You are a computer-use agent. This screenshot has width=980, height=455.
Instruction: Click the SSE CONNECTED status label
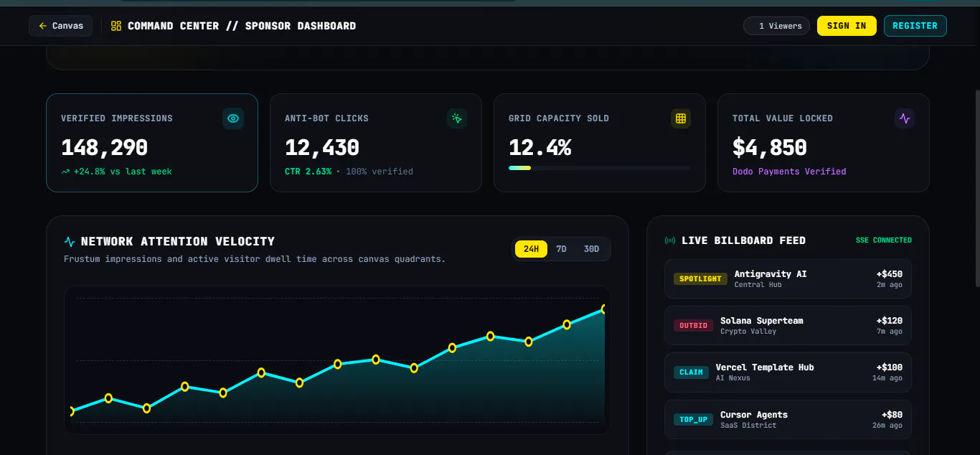pos(884,240)
